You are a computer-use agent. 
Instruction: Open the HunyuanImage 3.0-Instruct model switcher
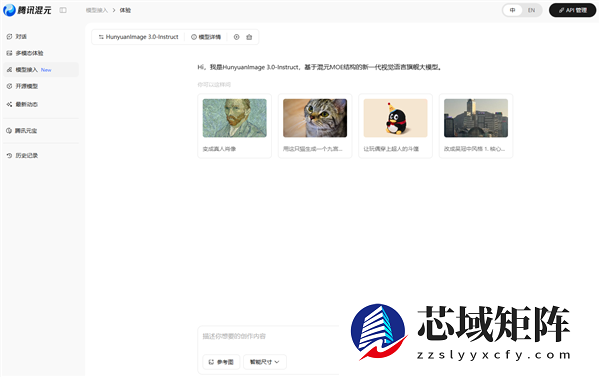[x=139, y=37]
